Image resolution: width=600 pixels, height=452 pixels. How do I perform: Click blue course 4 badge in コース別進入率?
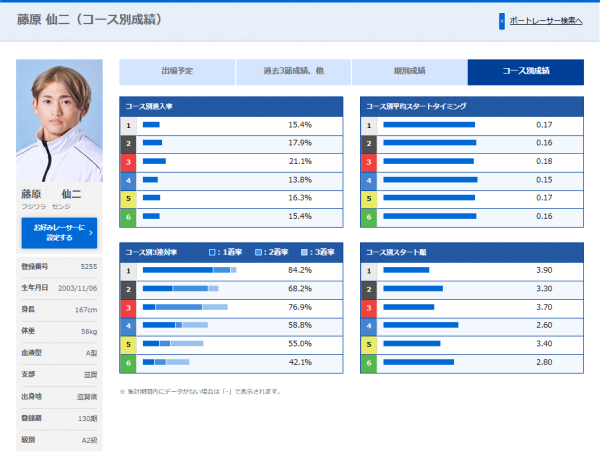click(128, 180)
